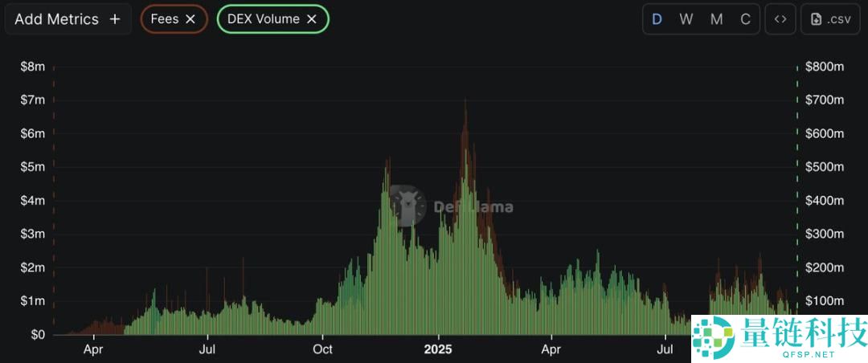Click the 2025 x-axis label
Viewport: 868px width, 363px height.
pos(438,349)
